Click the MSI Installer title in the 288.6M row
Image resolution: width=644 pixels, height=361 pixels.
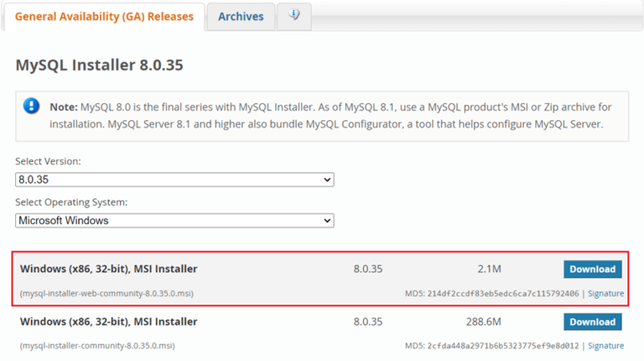pyautogui.click(x=109, y=322)
